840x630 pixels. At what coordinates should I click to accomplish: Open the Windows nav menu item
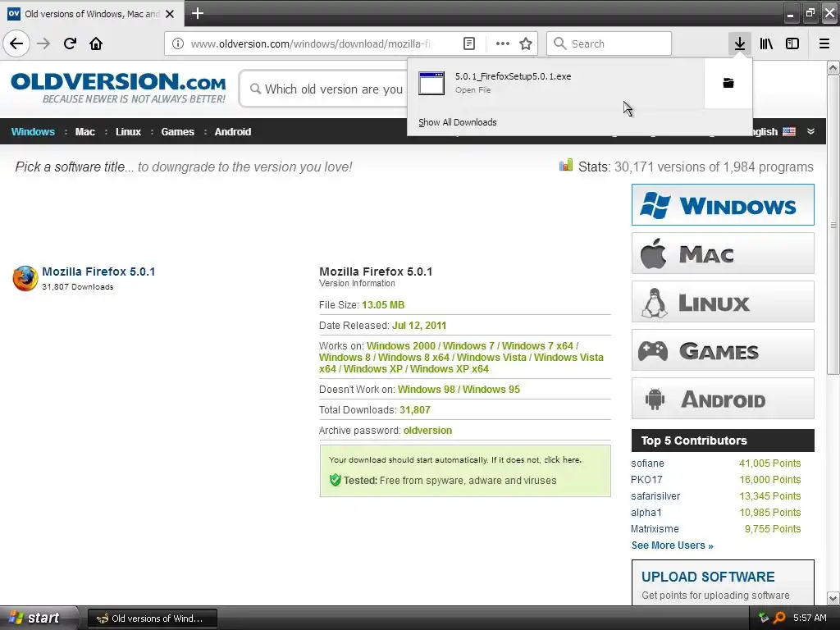tap(33, 132)
